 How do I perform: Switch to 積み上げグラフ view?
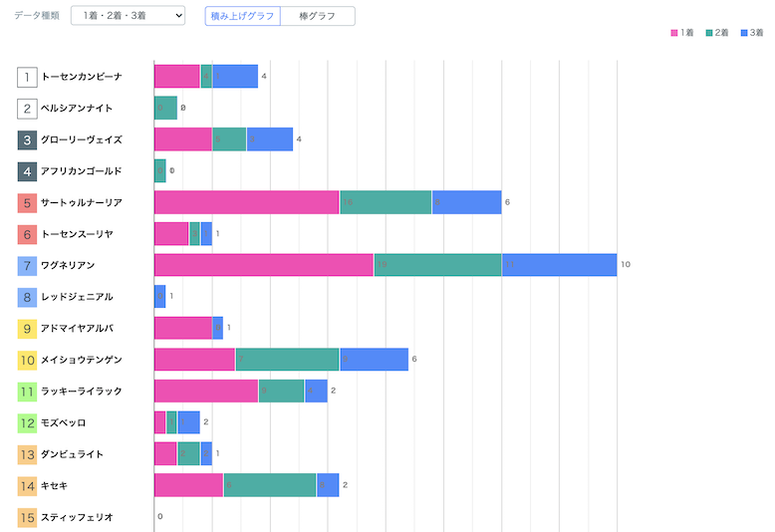coord(242,16)
